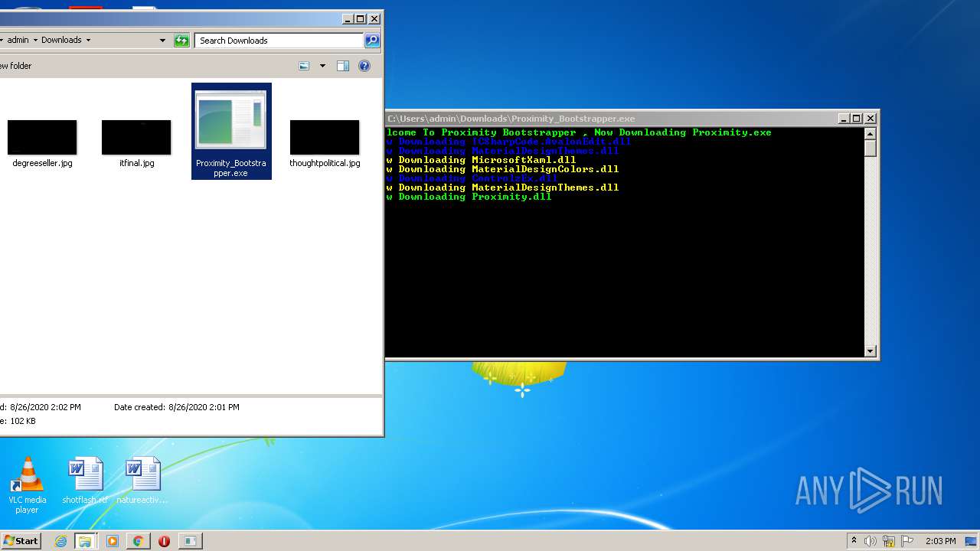Screen dimensions: 980x551
Task: Refresh the Downloads folder view
Action: click(x=181, y=41)
